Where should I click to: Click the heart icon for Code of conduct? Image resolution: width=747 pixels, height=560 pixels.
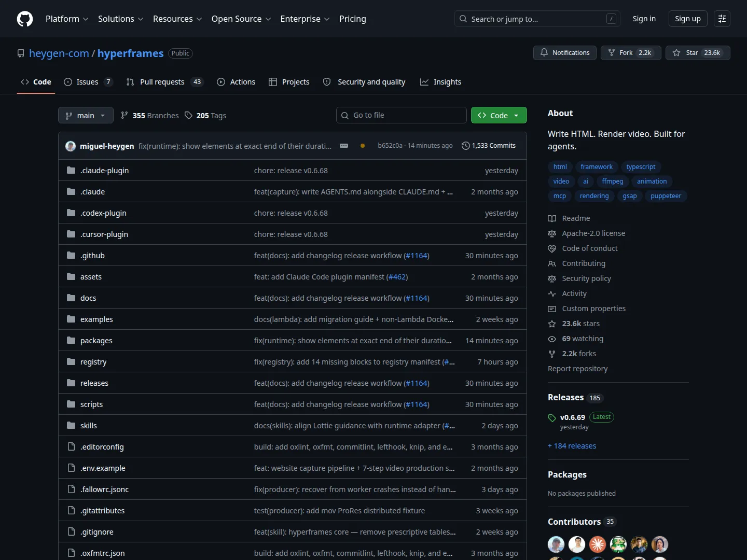coord(552,248)
